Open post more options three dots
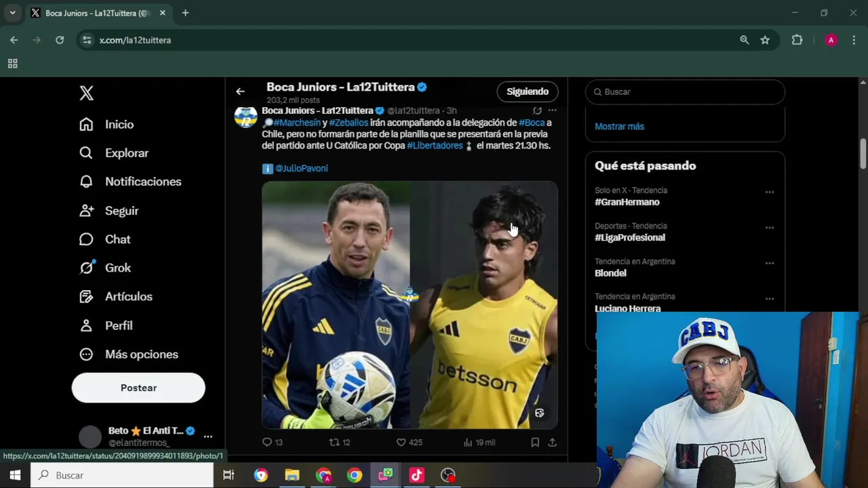This screenshot has width=868, height=488. click(x=553, y=110)
